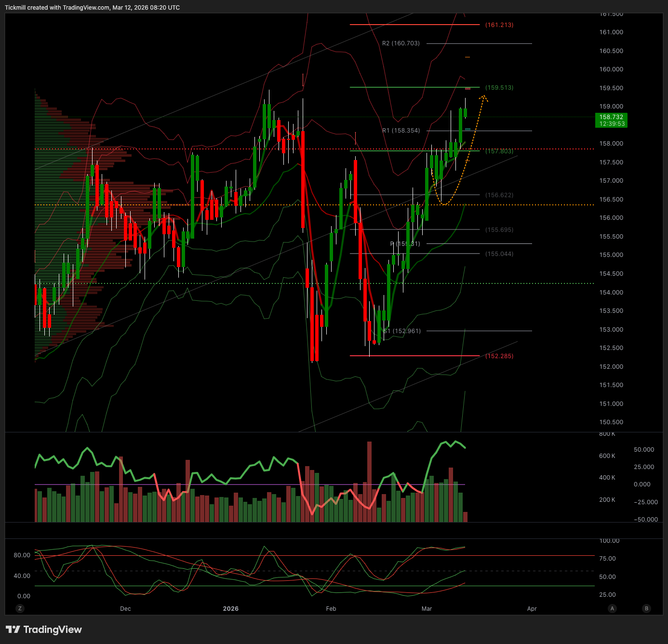Click the 160.000 tick on price axis

pyautogui.click(x=611, y=69)
